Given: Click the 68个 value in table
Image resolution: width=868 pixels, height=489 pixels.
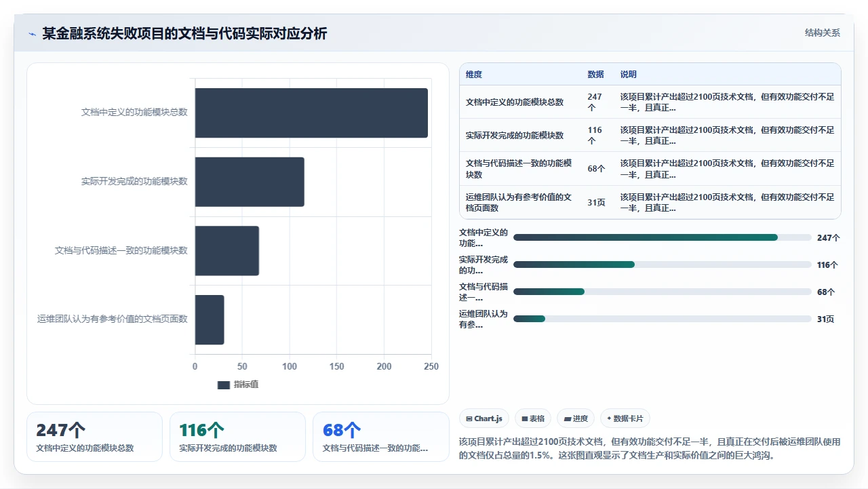Looking at the screenshot, I should click(x=597, y=169).
